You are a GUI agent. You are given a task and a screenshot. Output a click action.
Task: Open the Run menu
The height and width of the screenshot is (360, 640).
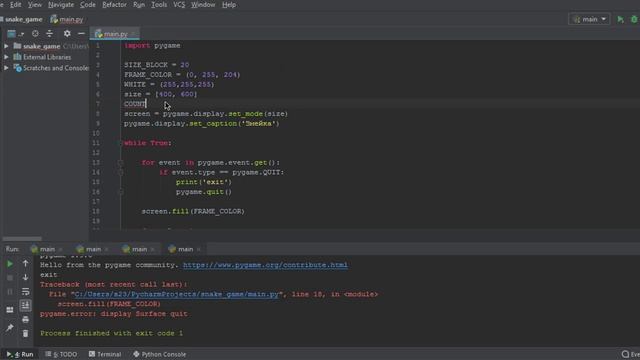pos(139,5)
